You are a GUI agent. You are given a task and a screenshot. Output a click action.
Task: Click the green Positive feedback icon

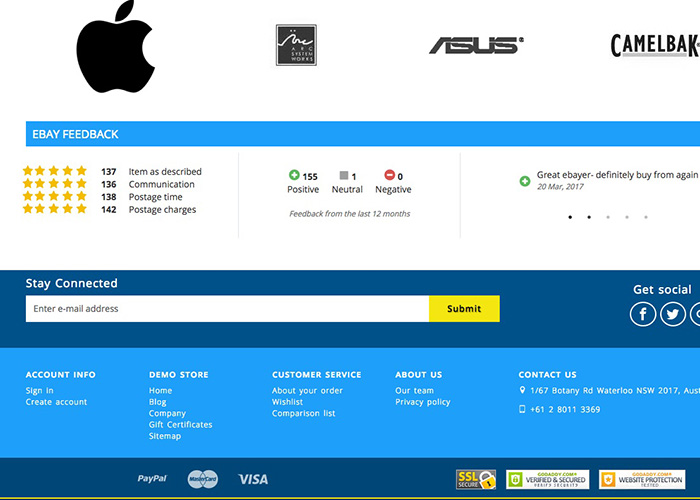(x=294, y=175)
